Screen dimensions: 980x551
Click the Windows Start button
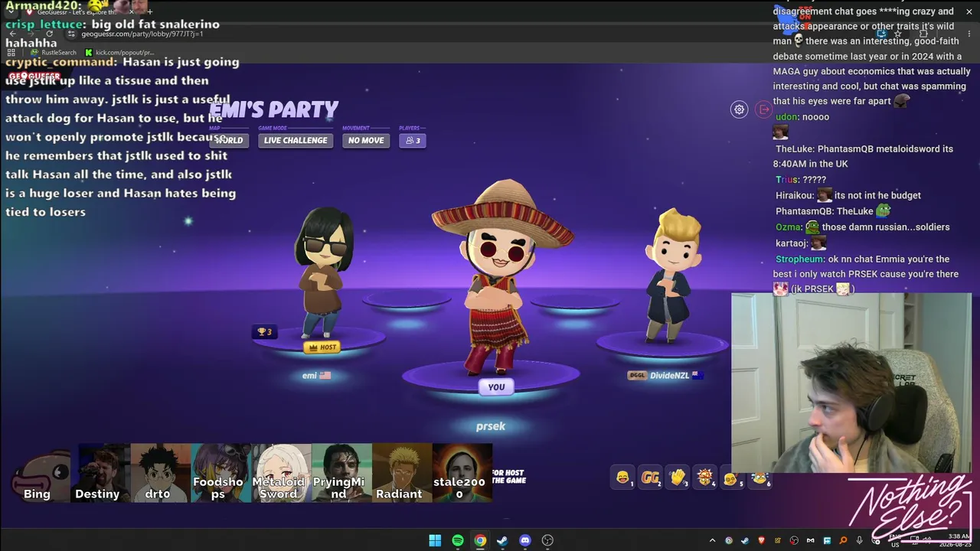(x=435, y=540)
